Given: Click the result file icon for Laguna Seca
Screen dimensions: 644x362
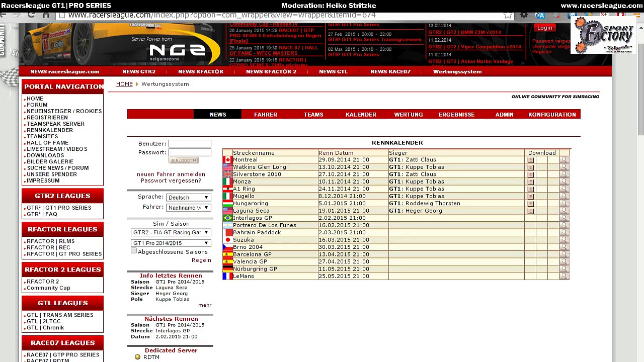Looking at the screenshot, I should pos(530,211).
